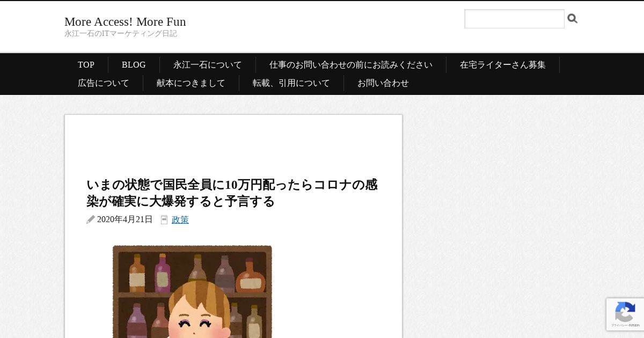This screenshot has width=644, height=338.
Task: Open 広告について menu item
Action: point(104,83)
